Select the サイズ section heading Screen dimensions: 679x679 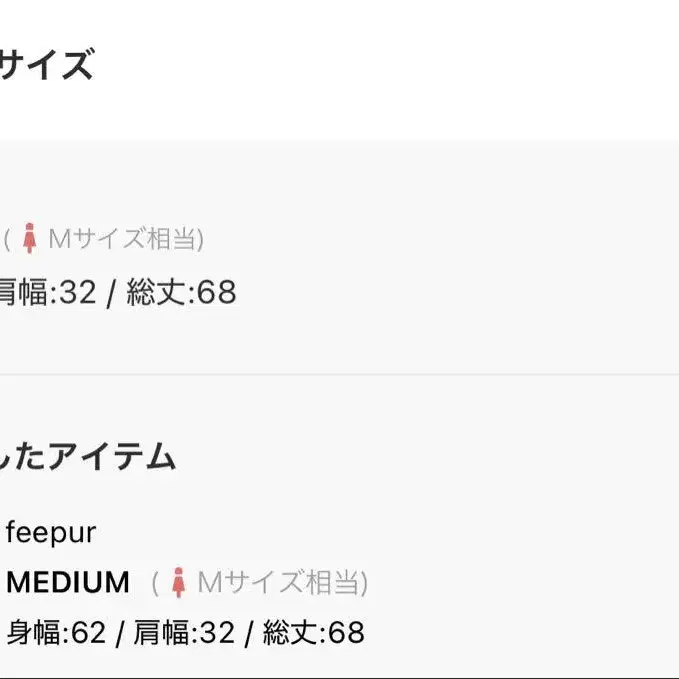(x=46, y=64)
